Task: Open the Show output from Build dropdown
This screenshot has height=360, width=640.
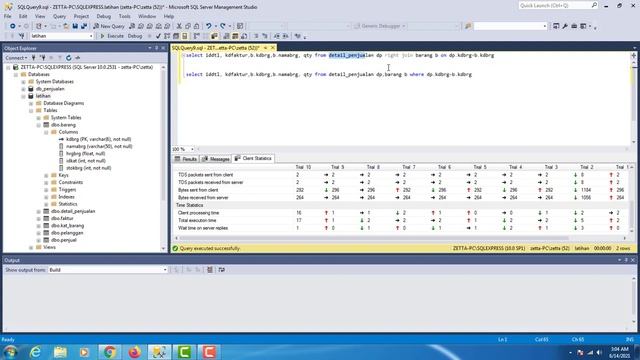Action: [165, 270]
